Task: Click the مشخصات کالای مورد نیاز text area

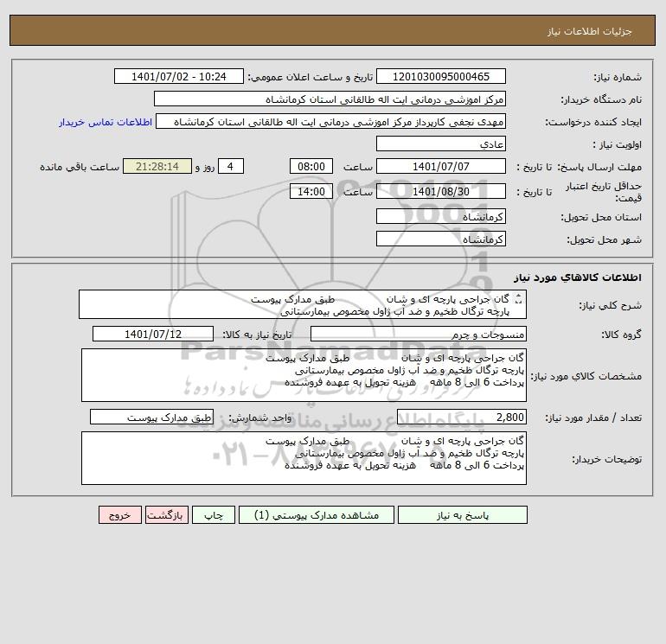Action: tap(304, 375)
